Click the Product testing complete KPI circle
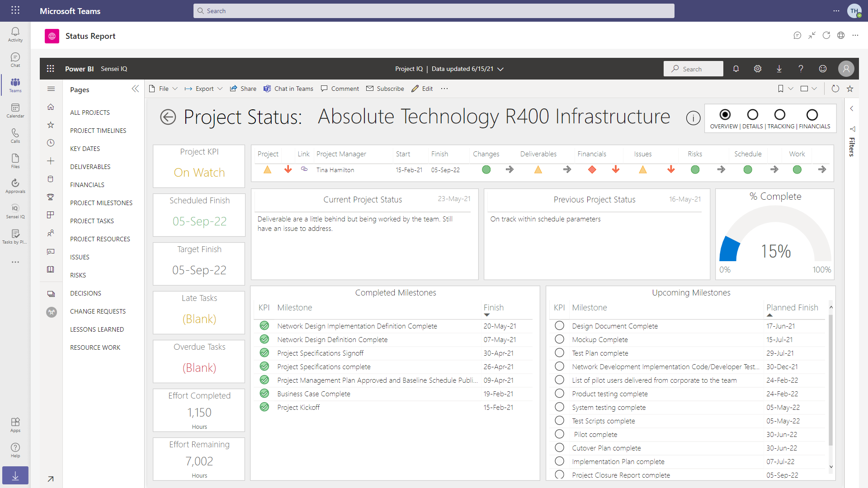 coord(559,393)
